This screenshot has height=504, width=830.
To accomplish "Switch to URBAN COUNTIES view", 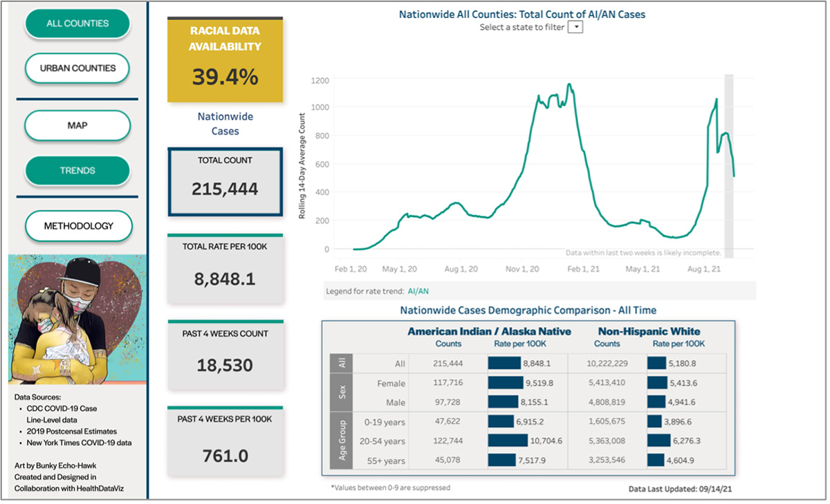I will (77, 68).
